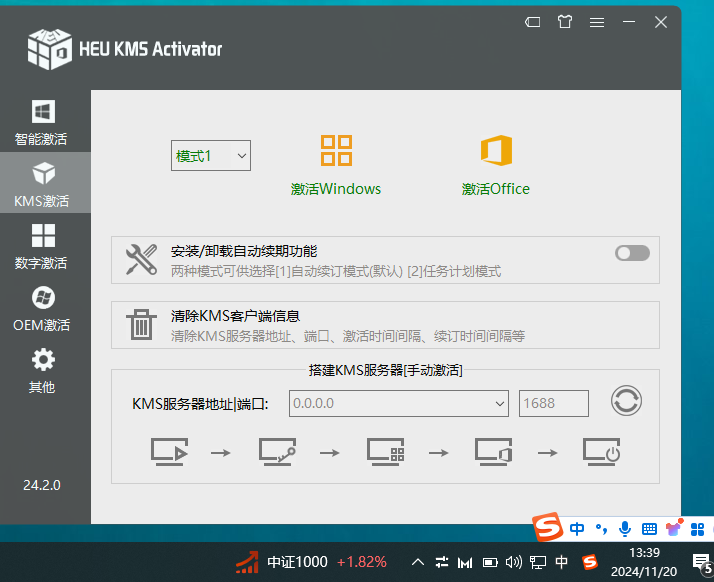Screen dimensions: 714x582
Task: Toggle the 自动续期功能 switch
Action: coord(632,253)
